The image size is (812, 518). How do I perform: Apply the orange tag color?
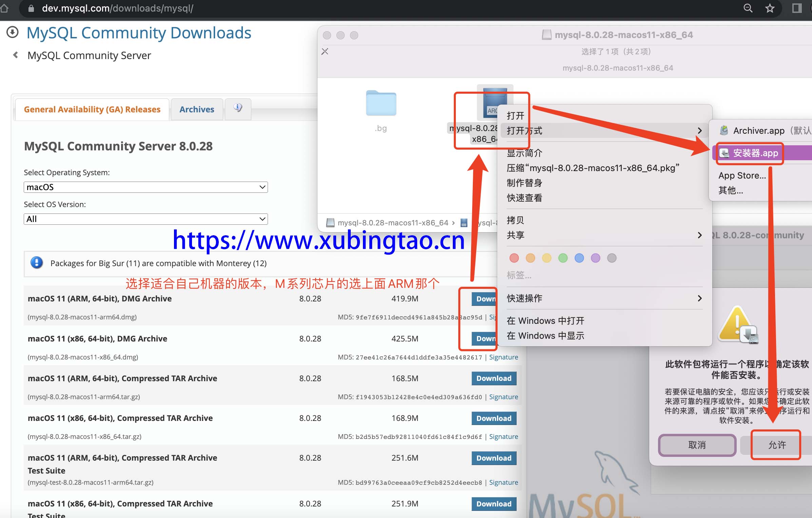[x=530, y=258]
